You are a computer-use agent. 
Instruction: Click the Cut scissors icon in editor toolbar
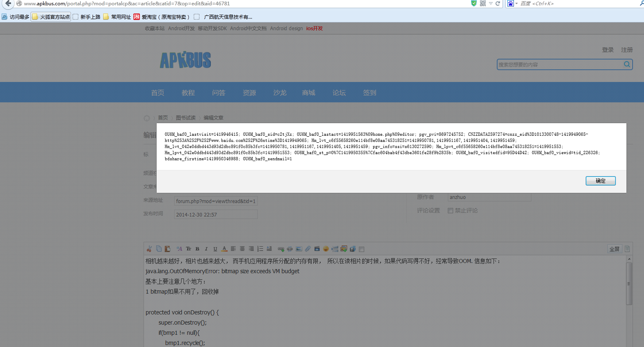[149, 249]
